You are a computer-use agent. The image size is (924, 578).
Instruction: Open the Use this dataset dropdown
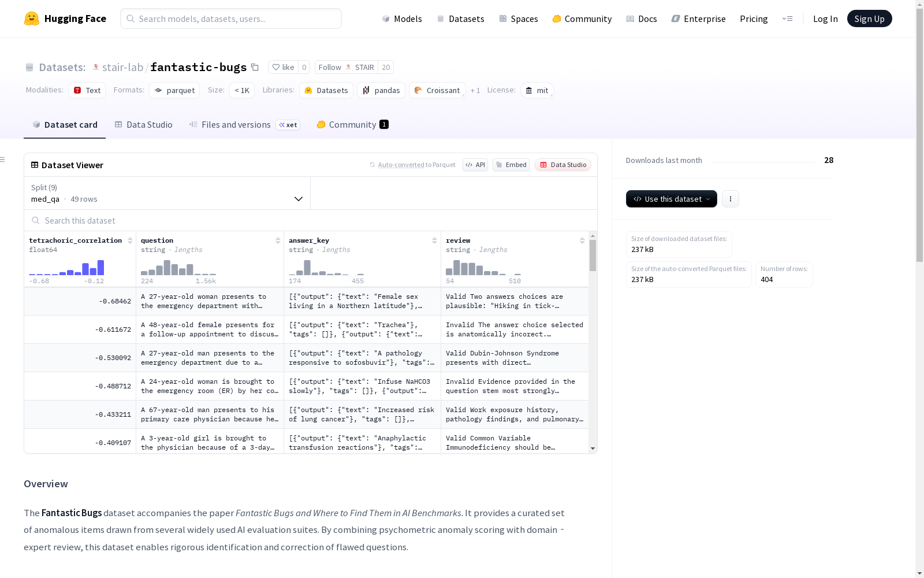(x=672, y=199)
